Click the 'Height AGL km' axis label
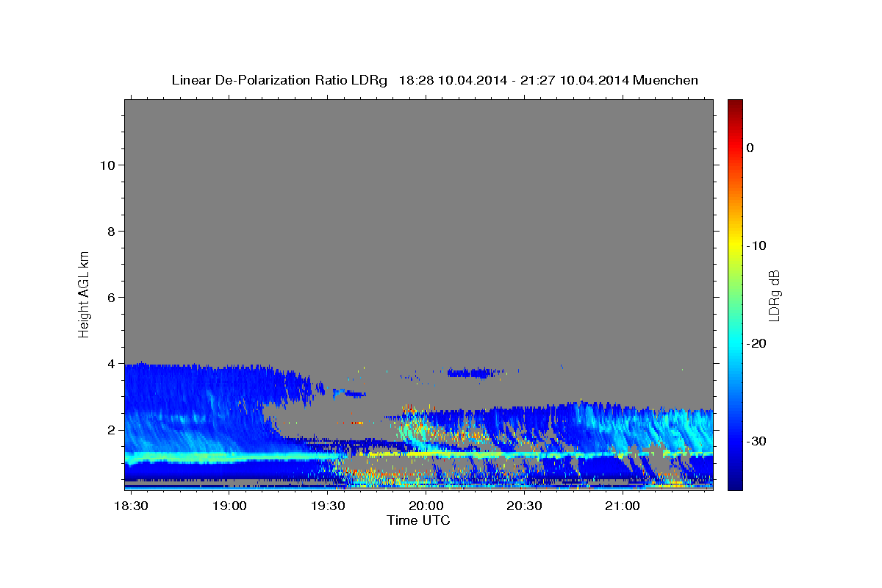 click(x=84, y=293)
